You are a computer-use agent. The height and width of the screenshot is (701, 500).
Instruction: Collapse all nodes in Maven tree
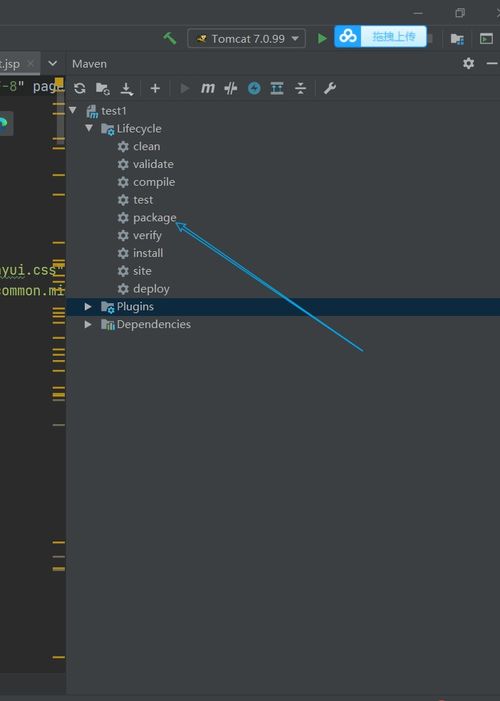(x=301, y=88)
